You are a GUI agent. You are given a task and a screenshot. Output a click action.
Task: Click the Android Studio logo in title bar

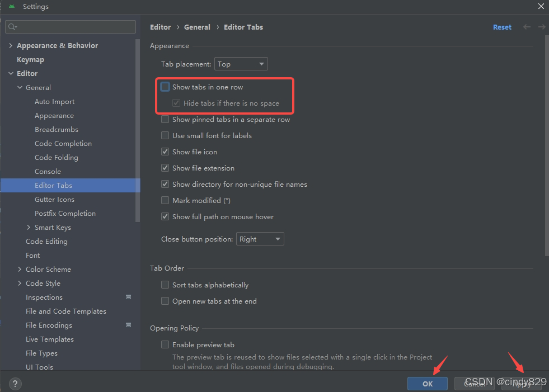12,6
